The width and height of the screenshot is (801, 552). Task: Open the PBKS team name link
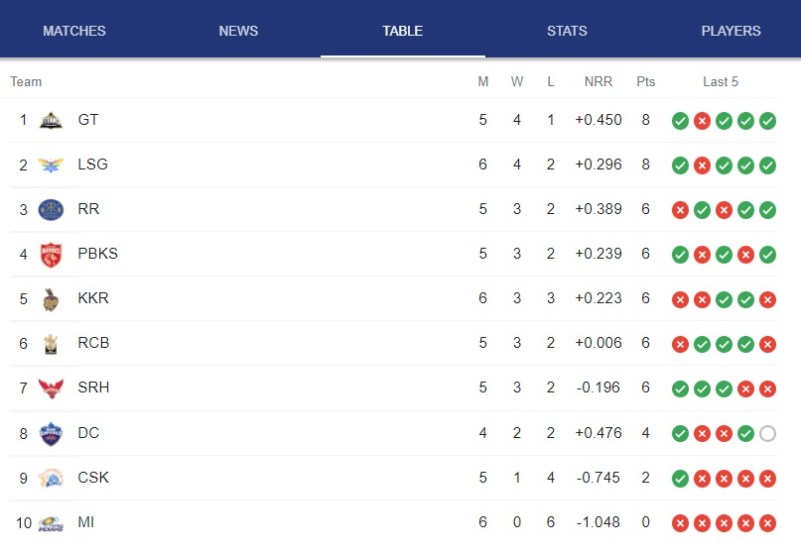pyautogui.click(x=98, y=254)
